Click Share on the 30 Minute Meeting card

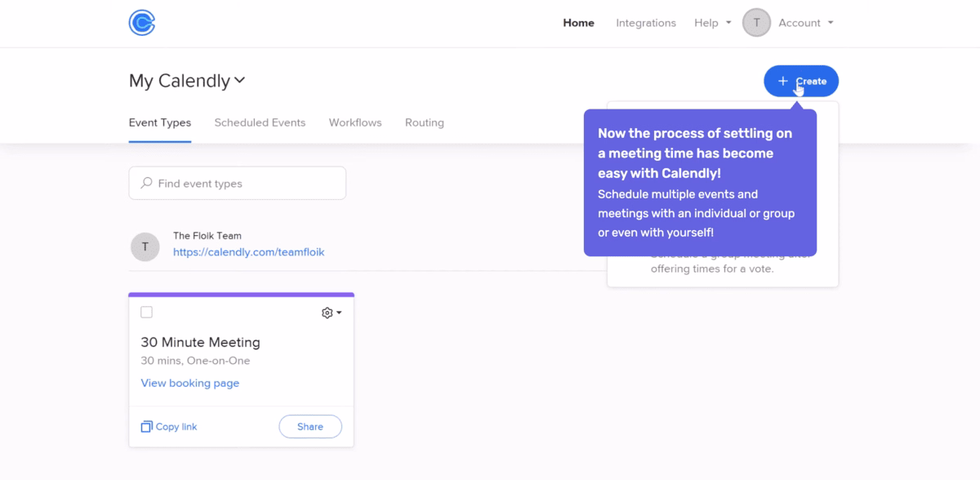[x=310, y=426]
